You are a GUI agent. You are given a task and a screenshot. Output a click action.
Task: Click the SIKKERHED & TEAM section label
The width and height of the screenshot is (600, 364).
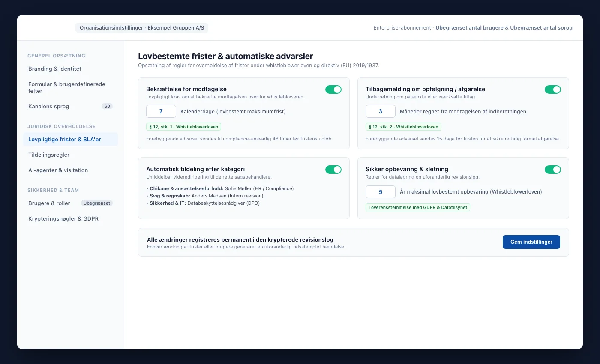pyautogui.click(x=53, y=190)
